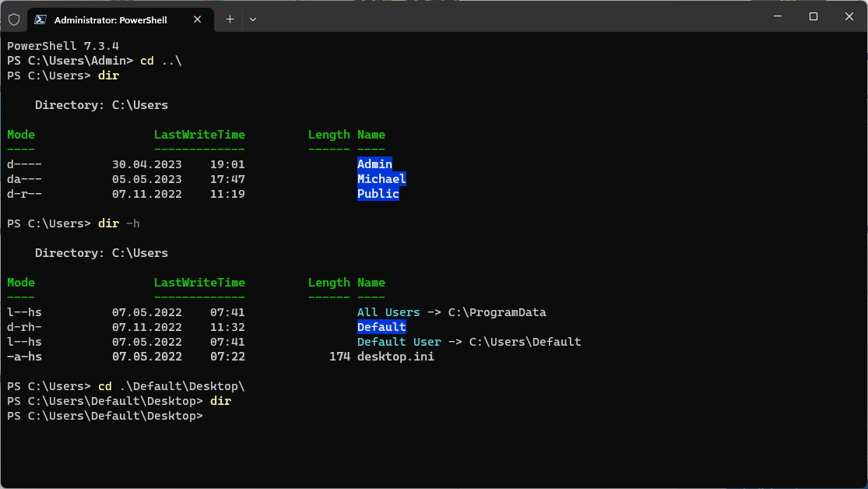Viewport: 868px width, 489px height.
Task: Click the 'All Users' link entry
Action: click(x=388, y=312)
